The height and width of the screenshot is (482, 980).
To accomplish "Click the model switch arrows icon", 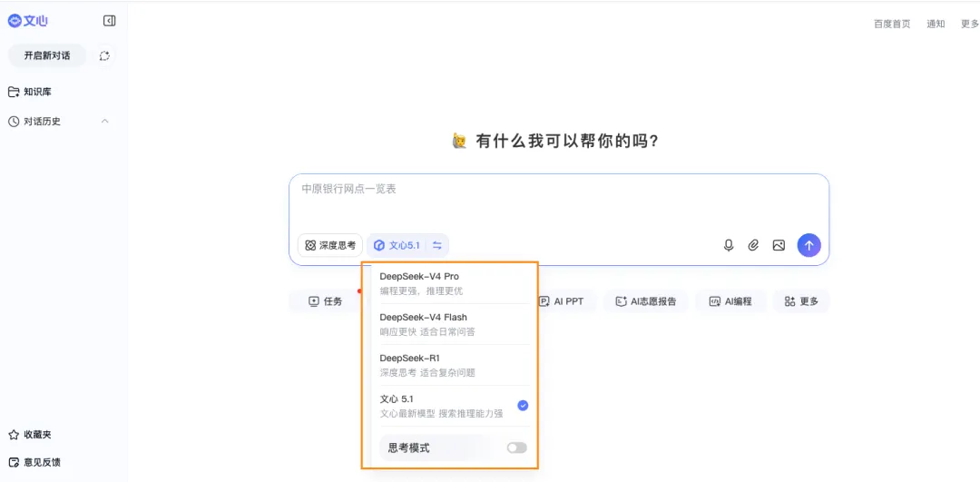I will [x=436, y=246].
